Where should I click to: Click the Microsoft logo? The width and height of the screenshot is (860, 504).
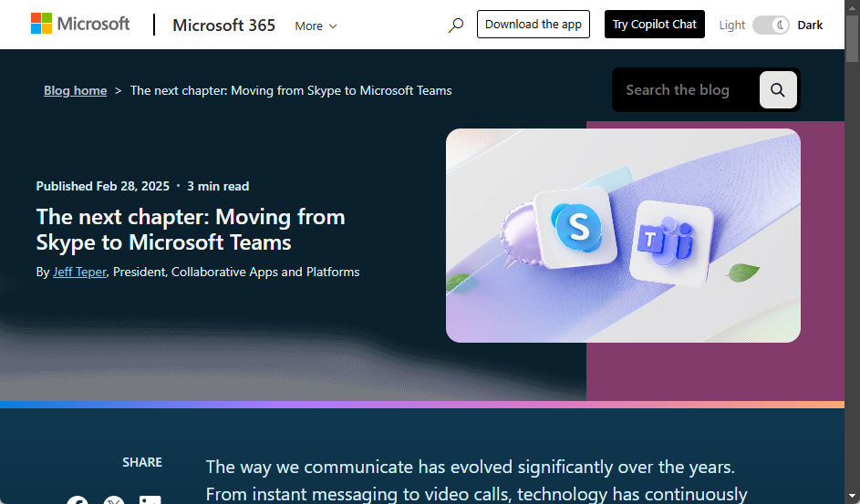[x=80, y=24]
